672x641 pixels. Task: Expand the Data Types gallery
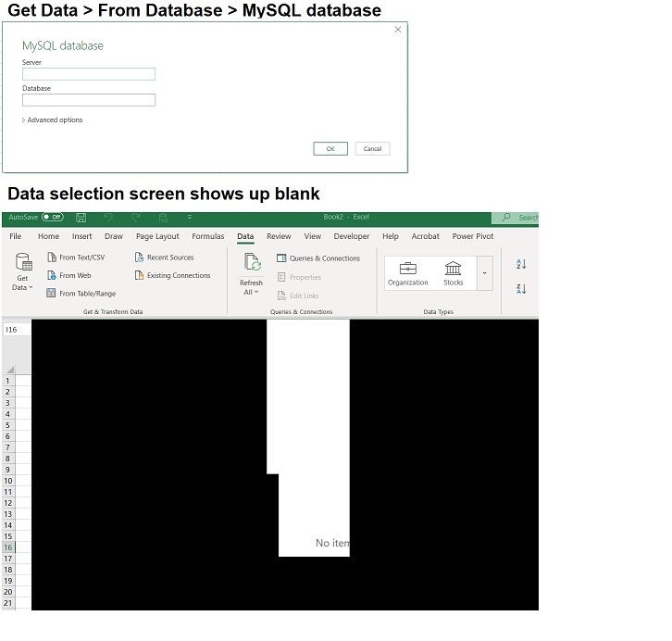[485, 273]
